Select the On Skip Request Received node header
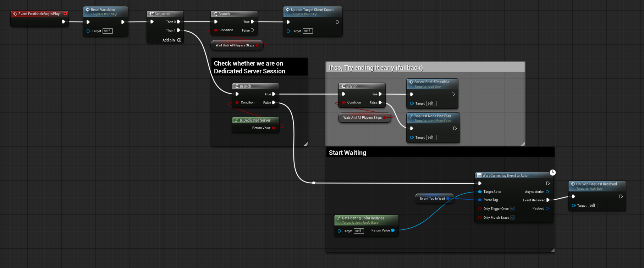This screenshot has height=268, width=644. pos(596,184)
